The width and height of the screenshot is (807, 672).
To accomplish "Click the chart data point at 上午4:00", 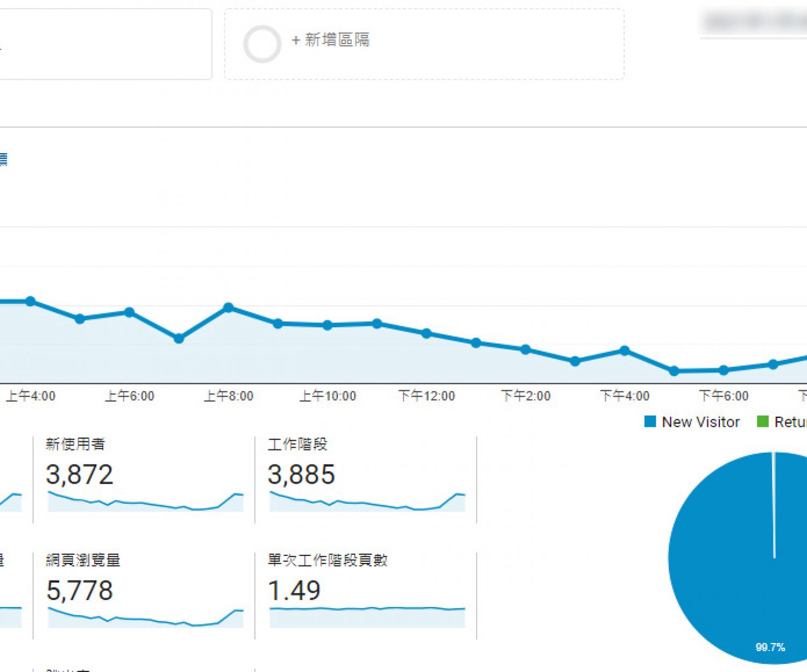I will click(x=31, y=301).
